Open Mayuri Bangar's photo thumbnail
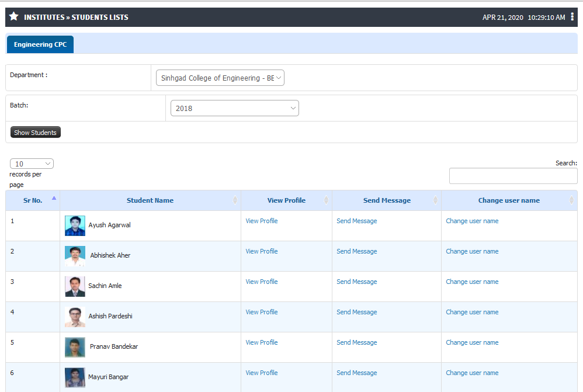This screenshot has width=583, height=392. tap(75, 377)
